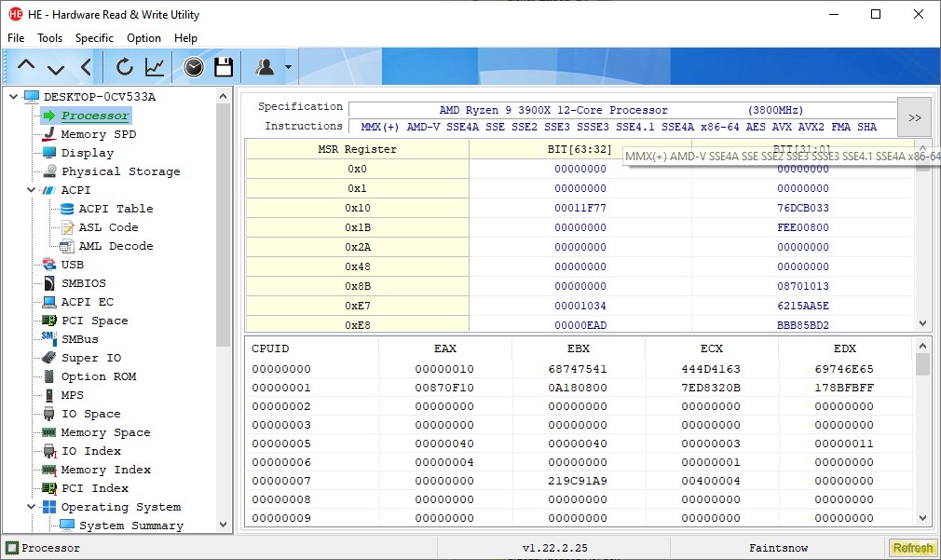Open the Specific menu
Image resolution: width=941 pixels, height=560 pixels.
click(94, 38)
